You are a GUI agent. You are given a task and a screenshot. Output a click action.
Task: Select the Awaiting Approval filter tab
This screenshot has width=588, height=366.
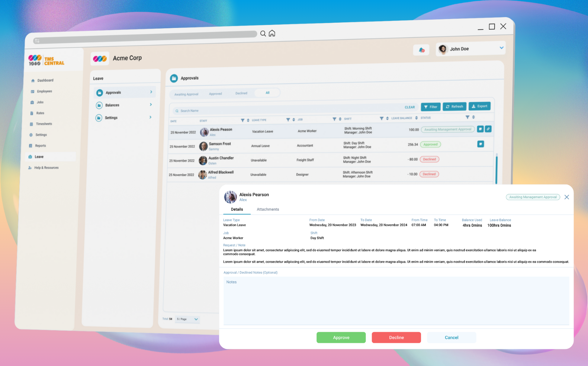pos(186,94)
